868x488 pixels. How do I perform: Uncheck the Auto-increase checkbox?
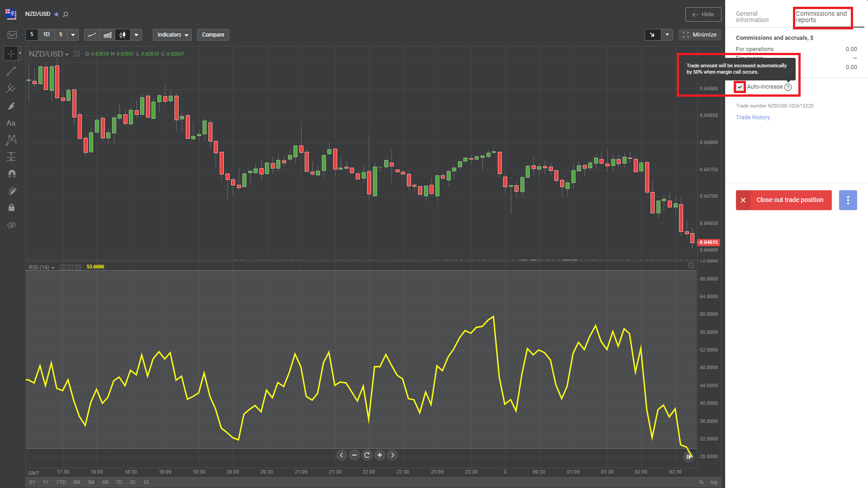740,87
